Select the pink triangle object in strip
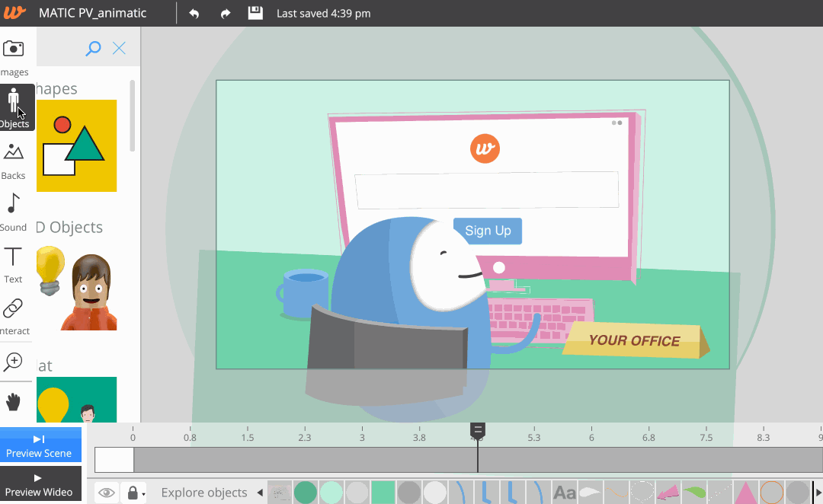This screenshot has width=823, height=504. click(x=746, y=493)
